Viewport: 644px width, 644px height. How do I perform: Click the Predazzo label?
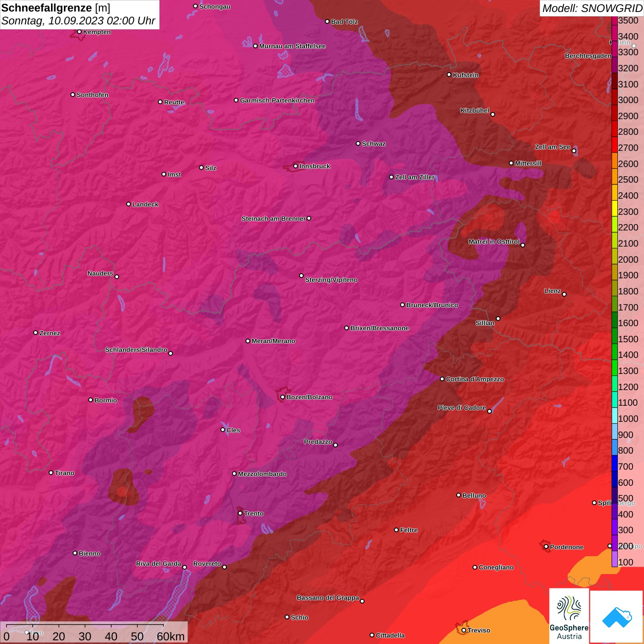[x=318, y=442]
